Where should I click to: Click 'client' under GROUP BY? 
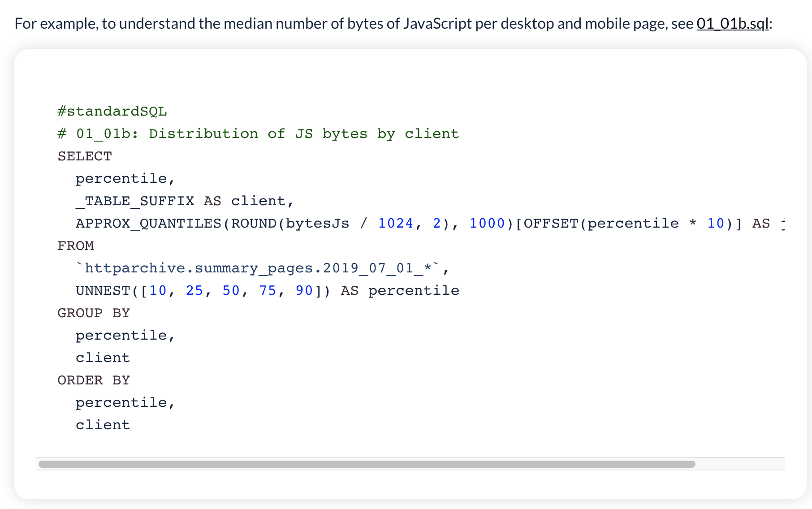click(103, 358)
